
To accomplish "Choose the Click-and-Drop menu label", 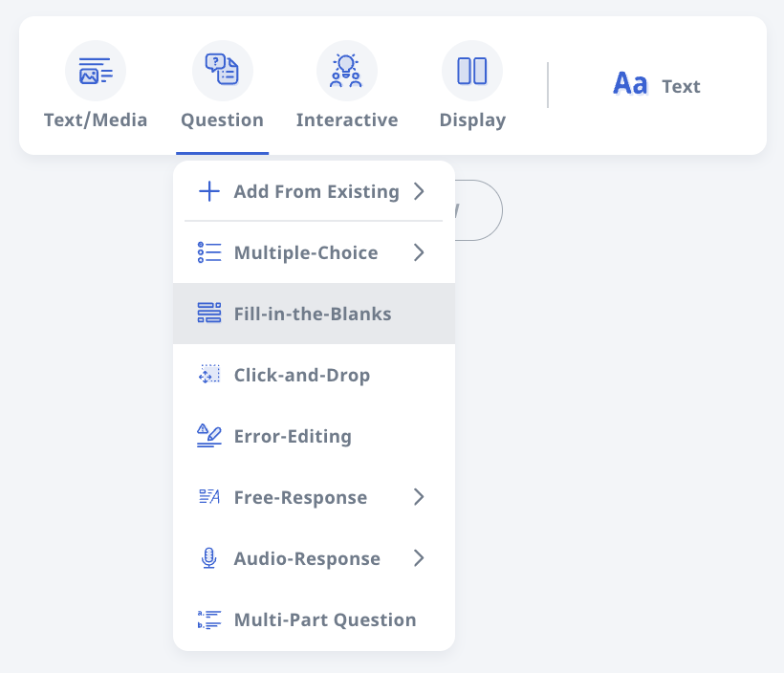I will (302, 375).
